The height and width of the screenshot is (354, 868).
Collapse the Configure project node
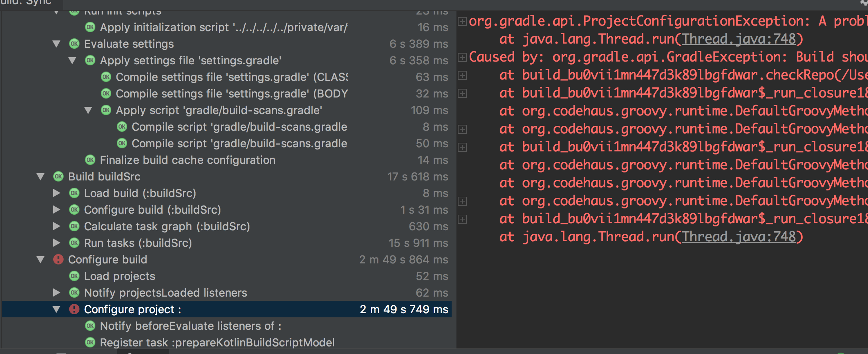56,309
